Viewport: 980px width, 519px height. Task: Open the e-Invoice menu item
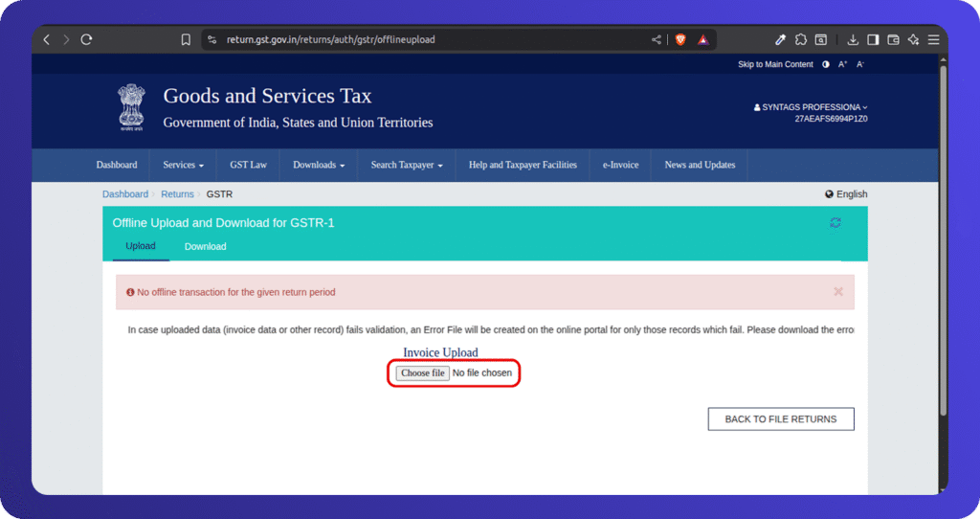pos(620,165)
